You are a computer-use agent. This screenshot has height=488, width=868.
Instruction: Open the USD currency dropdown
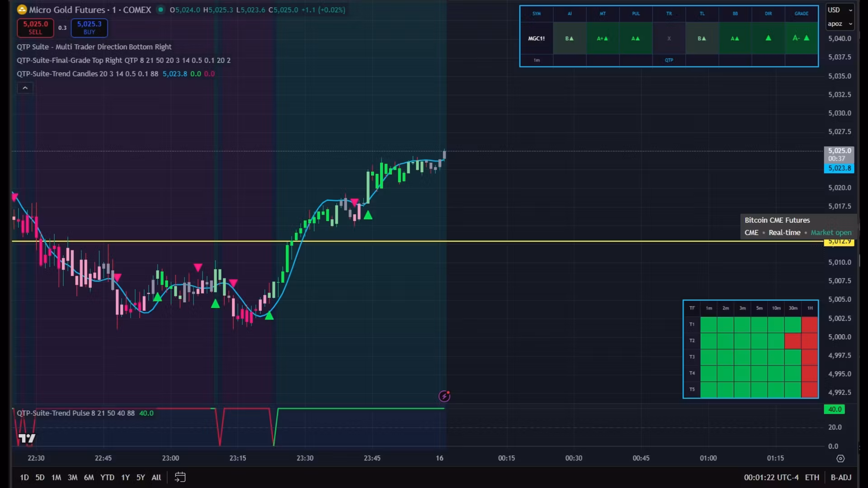pyautogui.click(x=839, y=9)
